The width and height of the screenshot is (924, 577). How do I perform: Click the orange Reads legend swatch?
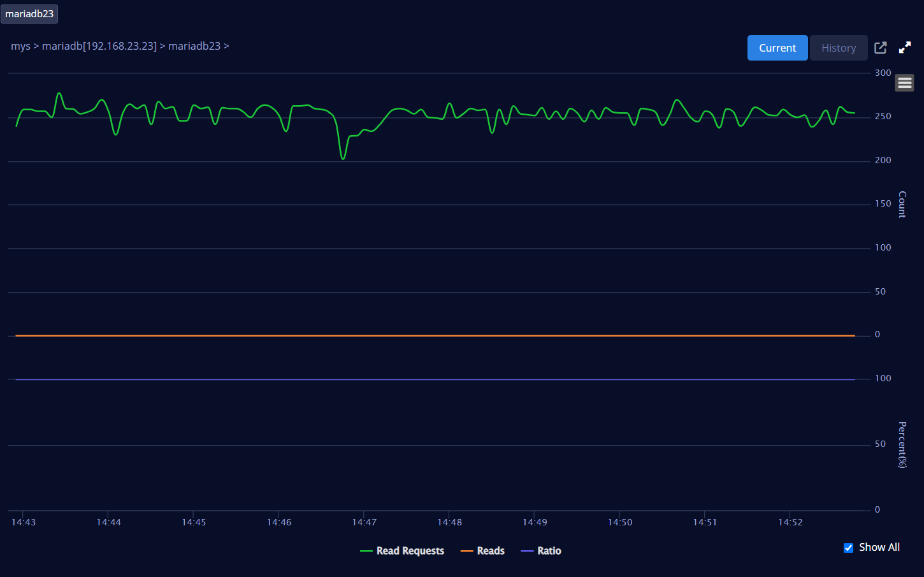466,551
